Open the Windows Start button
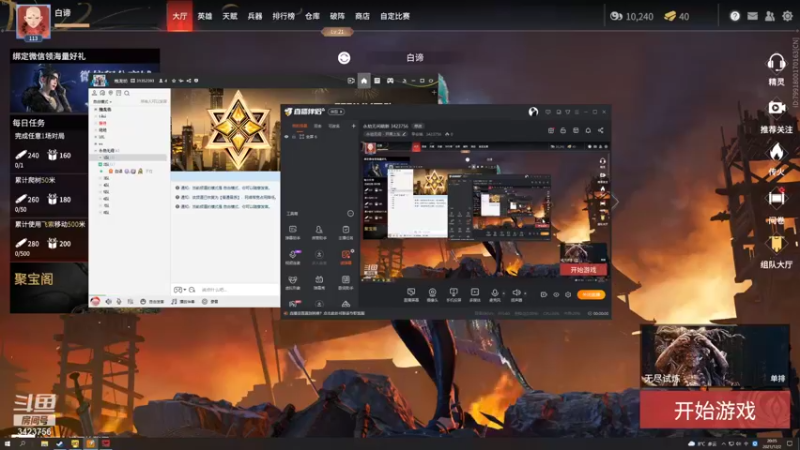 8,444
